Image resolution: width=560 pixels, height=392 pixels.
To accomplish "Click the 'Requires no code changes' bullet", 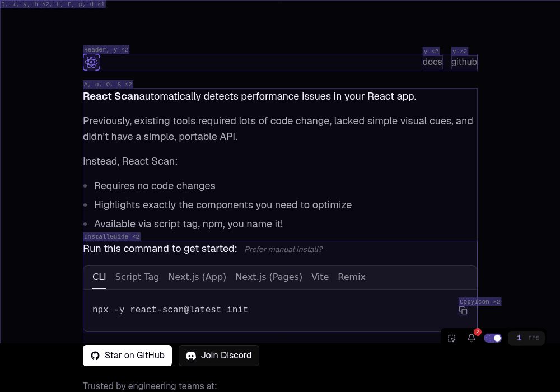I will [155, 186].
